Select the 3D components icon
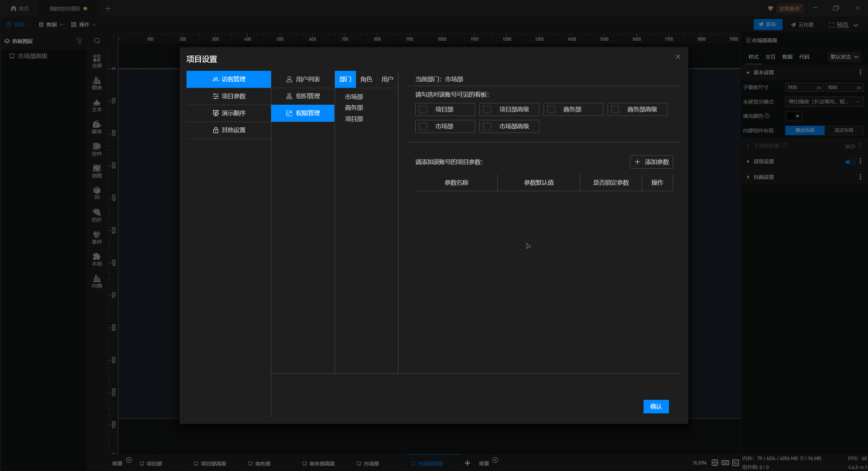868x471 pixels. 97,192
